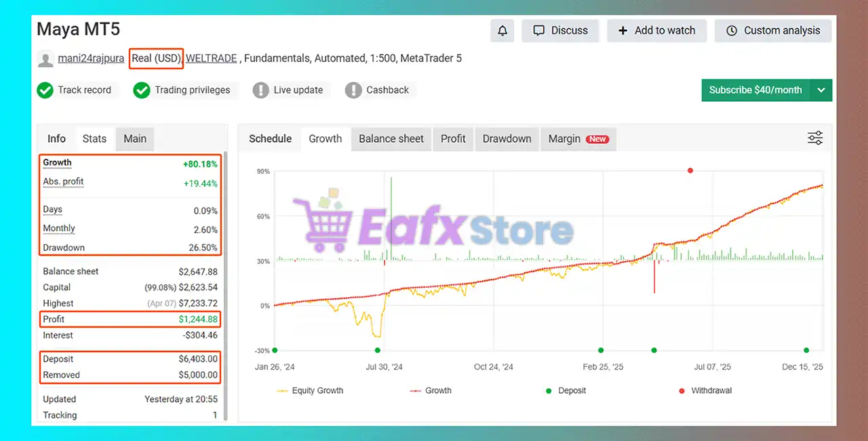The width and height of the screenshot is (868, 441).
Task: Click the notification bell icon
Action: 502,31
